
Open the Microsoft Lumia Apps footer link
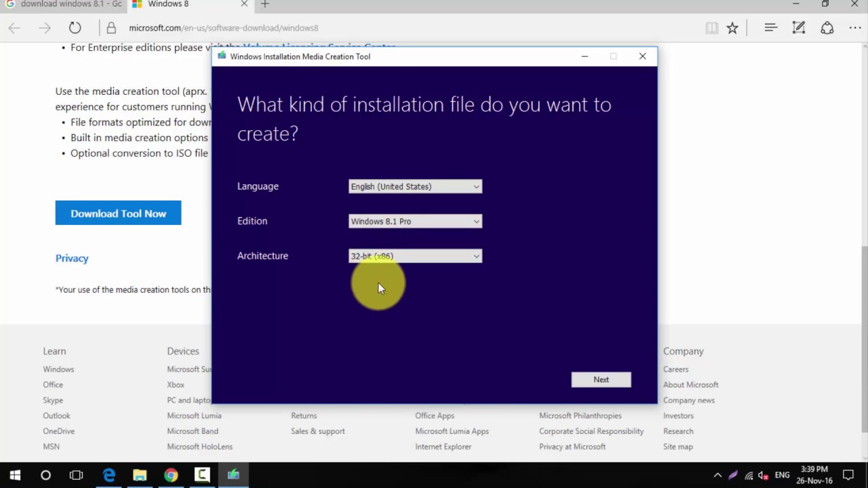click(452, 431)
